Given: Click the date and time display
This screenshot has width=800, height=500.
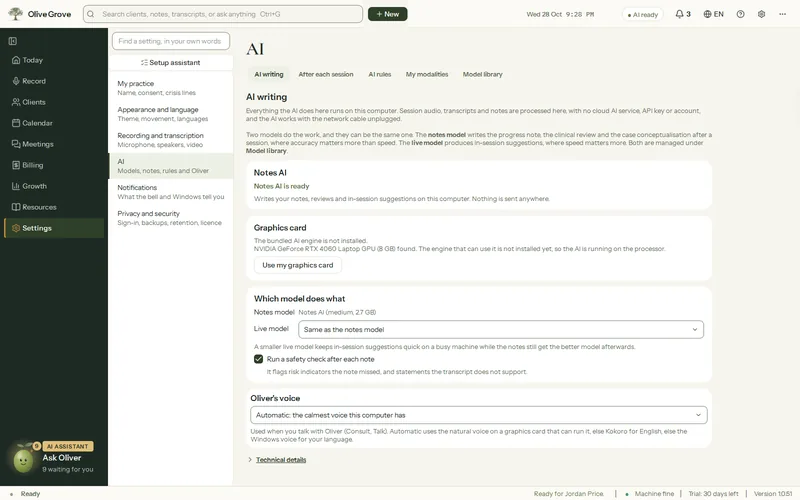Looking at the screenshot, I should [x=560, y=14].
